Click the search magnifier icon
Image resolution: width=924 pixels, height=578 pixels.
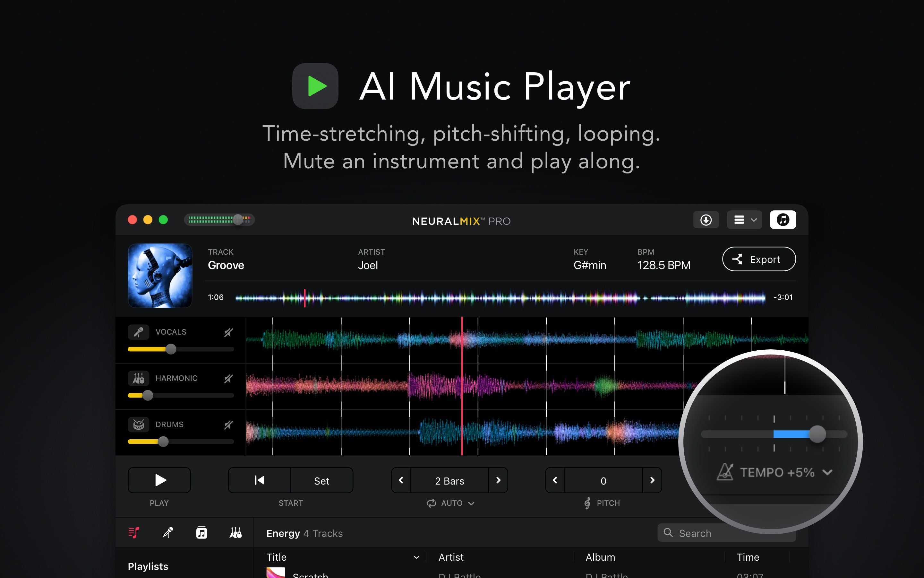(668, 532)
